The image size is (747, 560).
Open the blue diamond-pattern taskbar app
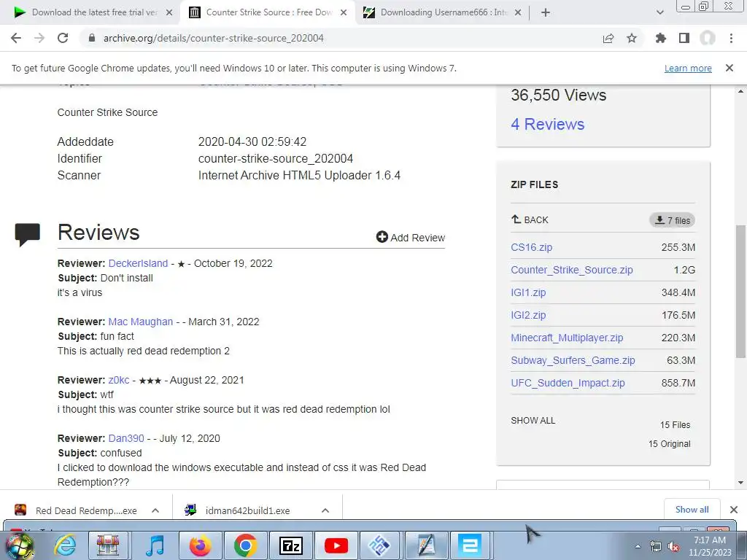(x=379, y=545)
